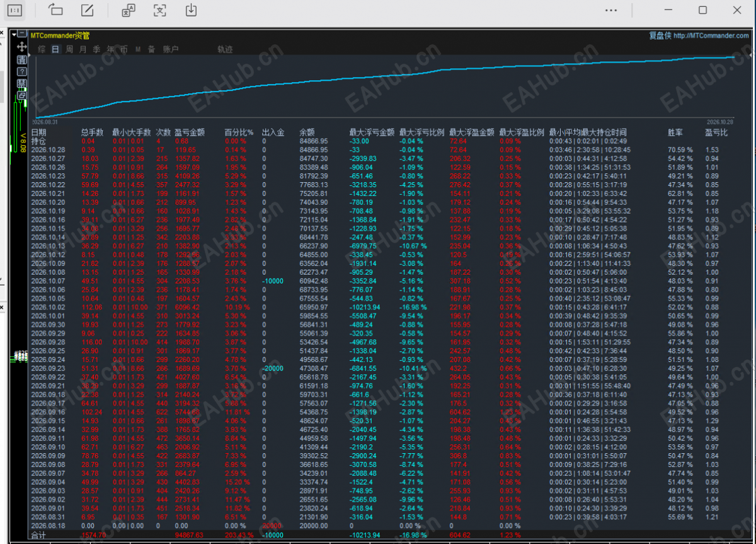
Task: Click the question mark help icon
Action: (x=22, y=71)
